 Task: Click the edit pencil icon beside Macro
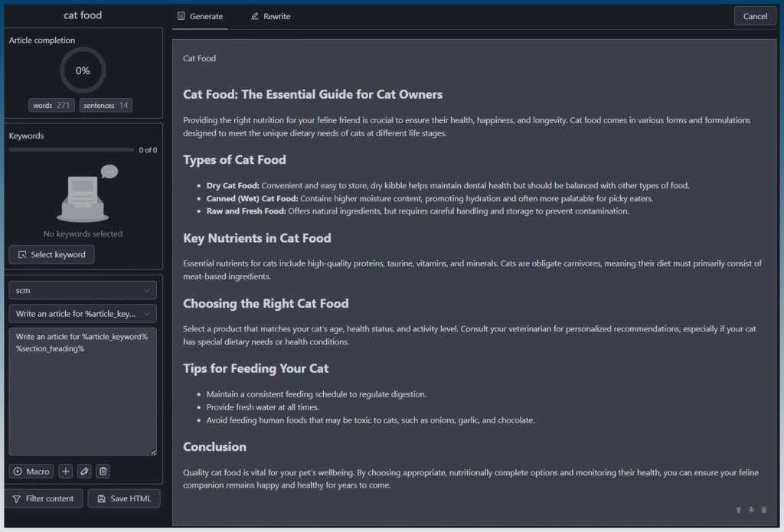click(84, 472)
